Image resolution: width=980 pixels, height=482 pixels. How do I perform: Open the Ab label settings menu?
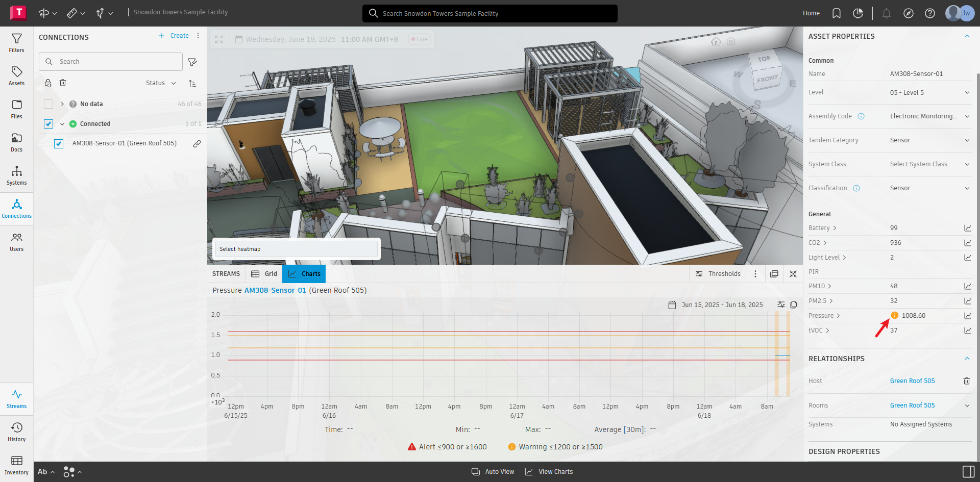click(46, 472)
